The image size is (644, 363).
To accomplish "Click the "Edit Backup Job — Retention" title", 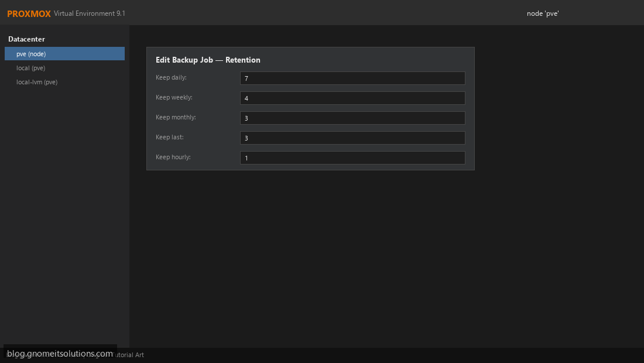I will click(x=208, y=60).
